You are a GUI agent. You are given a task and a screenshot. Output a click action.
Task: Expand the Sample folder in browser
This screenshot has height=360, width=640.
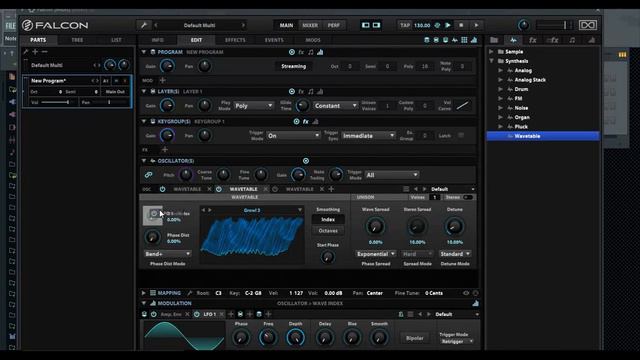coord(491,52)
